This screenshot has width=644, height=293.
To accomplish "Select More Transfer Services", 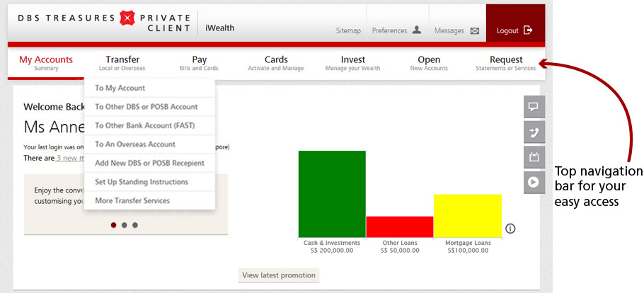I will point(149,200).
